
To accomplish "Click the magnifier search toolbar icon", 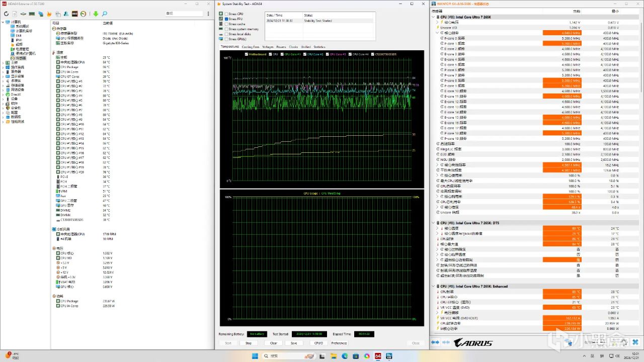I will (104, 14).
